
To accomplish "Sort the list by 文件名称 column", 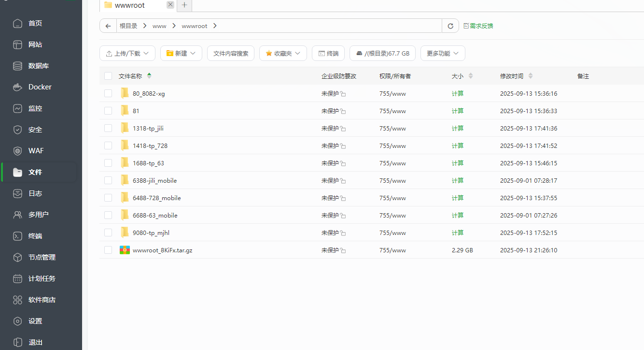I will coord(135,76).
